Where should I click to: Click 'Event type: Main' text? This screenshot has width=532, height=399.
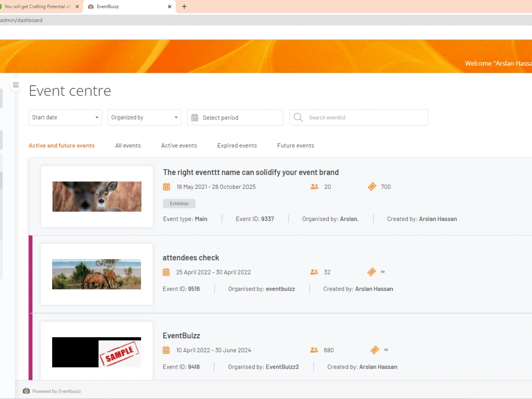pyautogui.click(x=185, y=219)
